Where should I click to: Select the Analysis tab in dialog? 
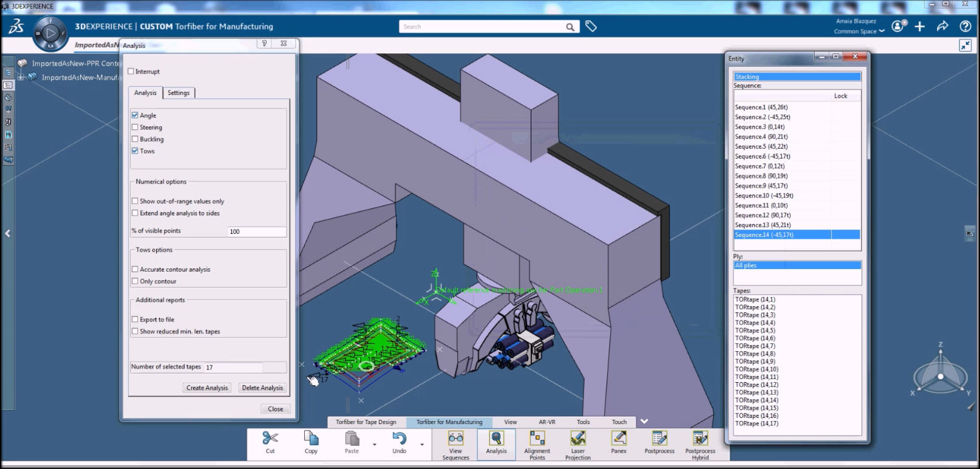tap(145, 93)
